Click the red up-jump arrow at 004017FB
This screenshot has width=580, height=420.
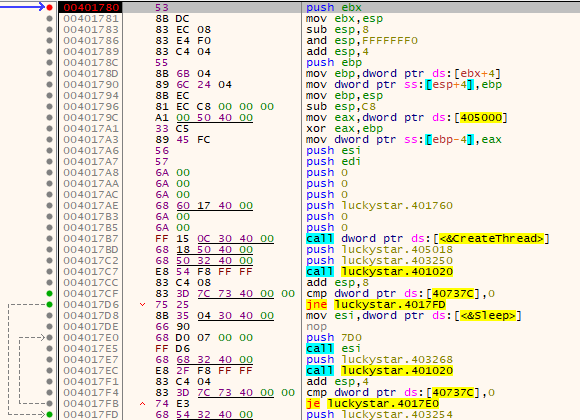pyautogui.click(x=142, y=403)
